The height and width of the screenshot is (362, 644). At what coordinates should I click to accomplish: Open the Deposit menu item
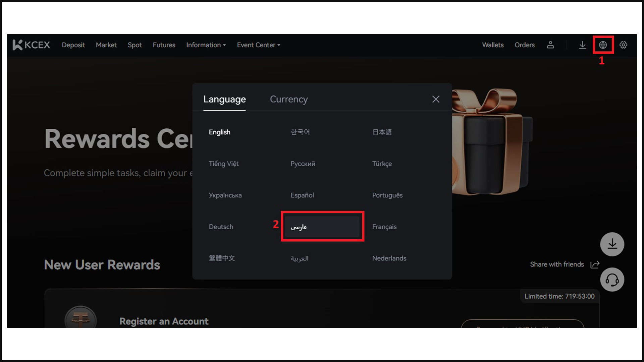[73, 45]
